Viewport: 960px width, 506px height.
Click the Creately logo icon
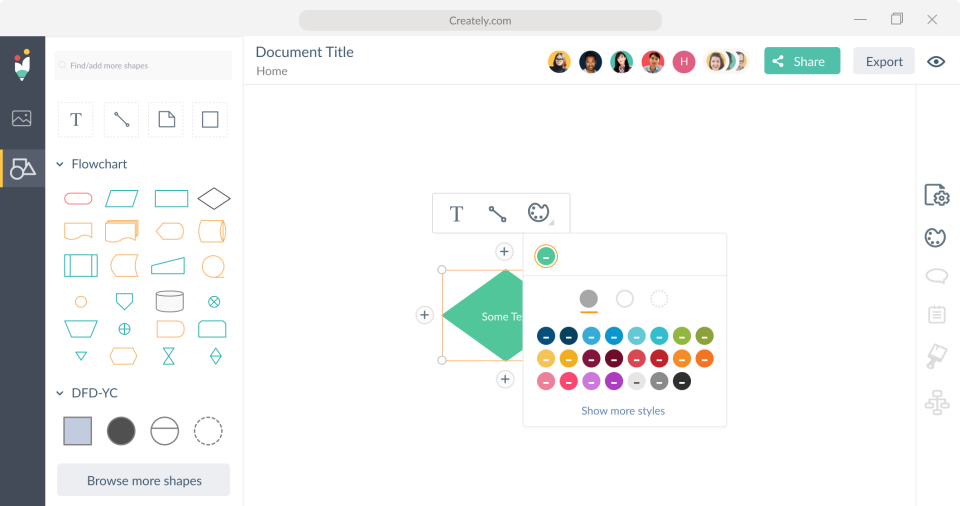(22, 64)
